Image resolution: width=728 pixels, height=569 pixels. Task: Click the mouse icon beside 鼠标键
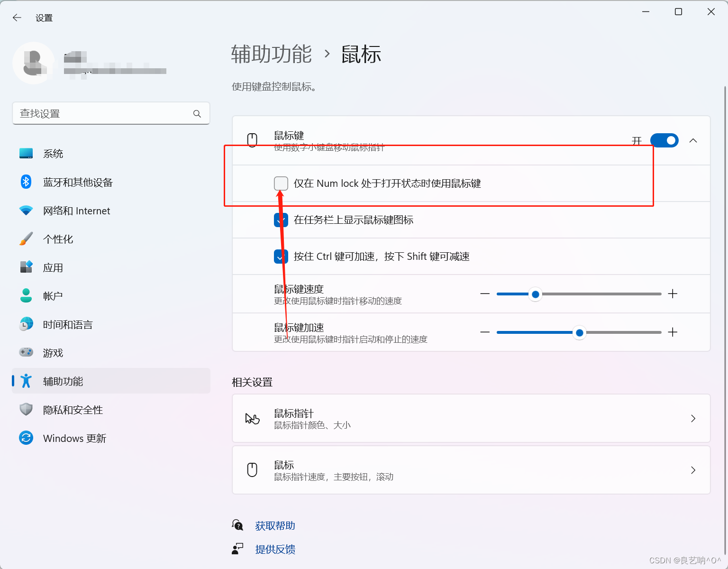252,140
